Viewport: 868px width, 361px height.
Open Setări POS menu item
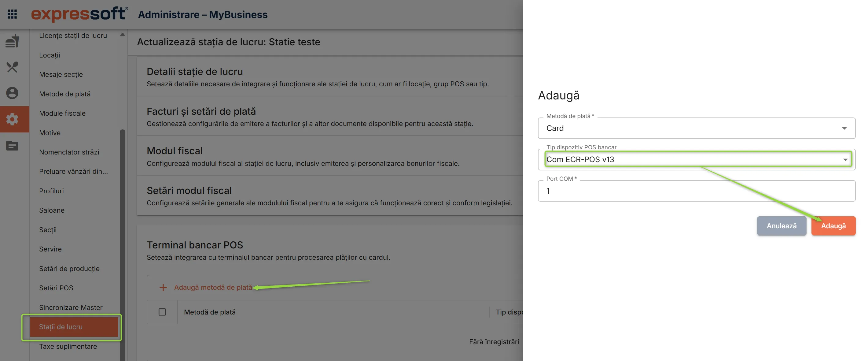click(56, 288)
